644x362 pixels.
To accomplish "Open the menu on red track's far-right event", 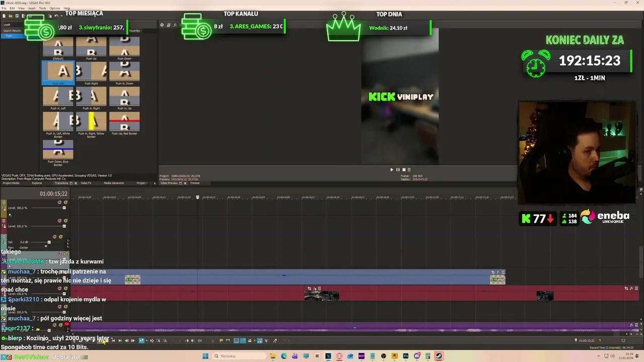I will pyautogui.click(x=636, y=289).
